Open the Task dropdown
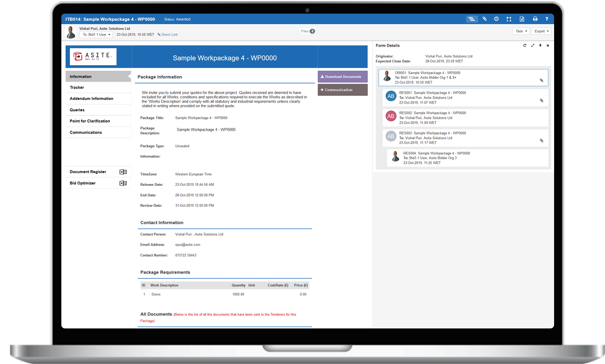Screen dimensions: 605x364 tap(521, 30)
